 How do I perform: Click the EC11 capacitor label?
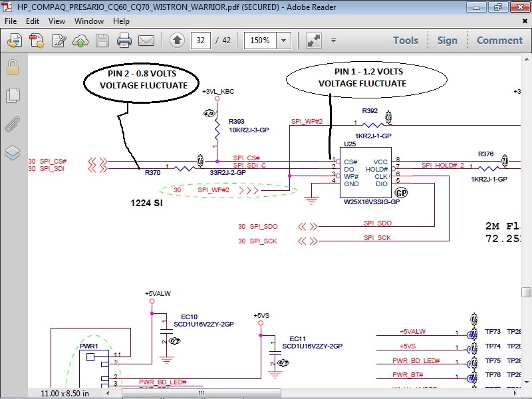coord(297,338)
